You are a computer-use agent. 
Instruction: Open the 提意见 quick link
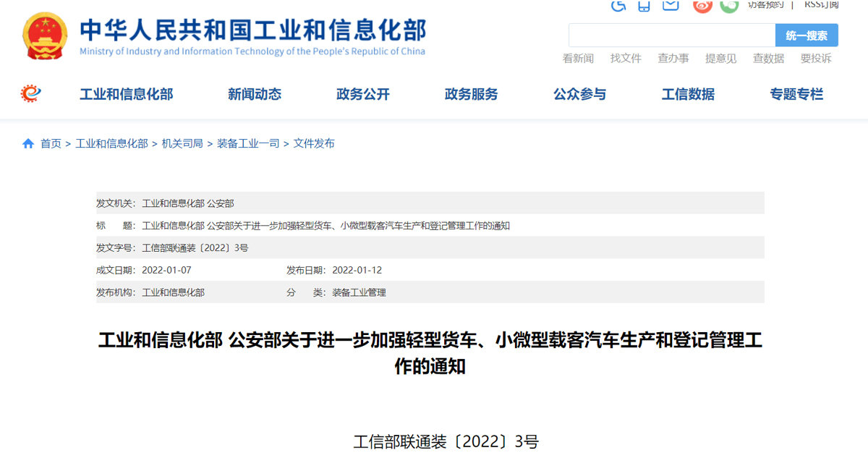(x=721, y=59)
